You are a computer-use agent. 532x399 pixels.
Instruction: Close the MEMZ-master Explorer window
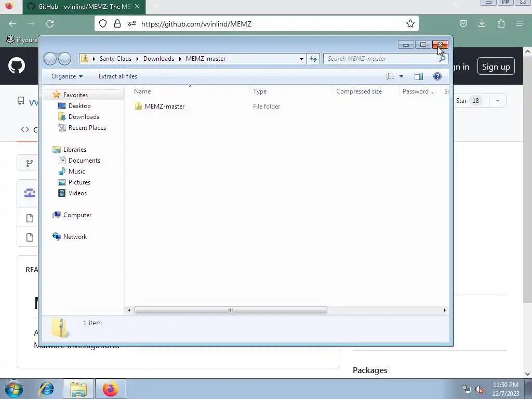pyautogui.click(x=440, y=45)
